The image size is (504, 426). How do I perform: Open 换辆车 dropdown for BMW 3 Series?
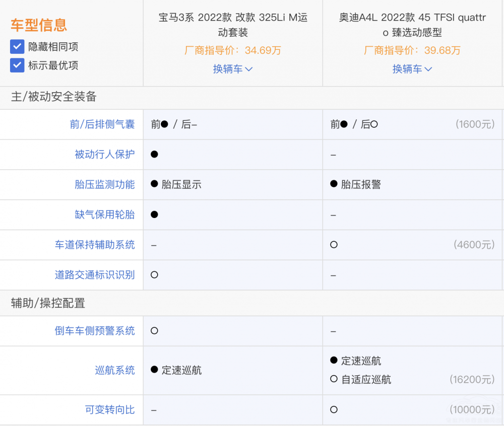pyautogui.click(x=232, y=69)
